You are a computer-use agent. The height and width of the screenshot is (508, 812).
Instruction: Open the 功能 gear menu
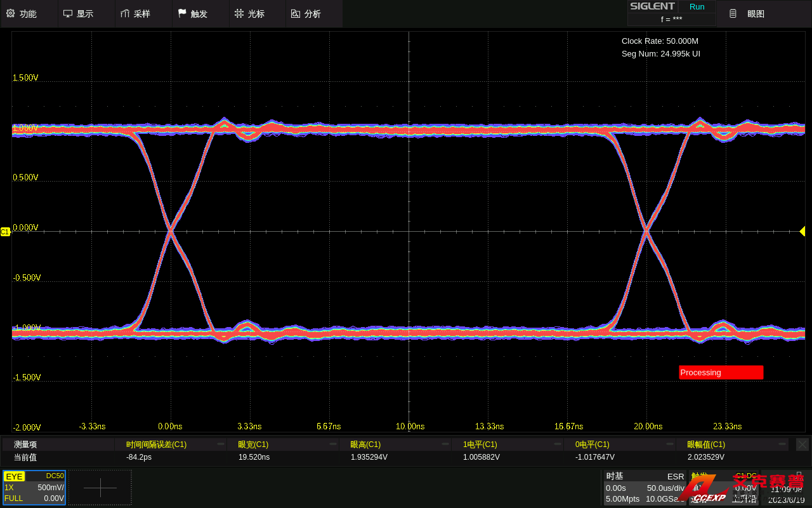(x=10, y=13)
